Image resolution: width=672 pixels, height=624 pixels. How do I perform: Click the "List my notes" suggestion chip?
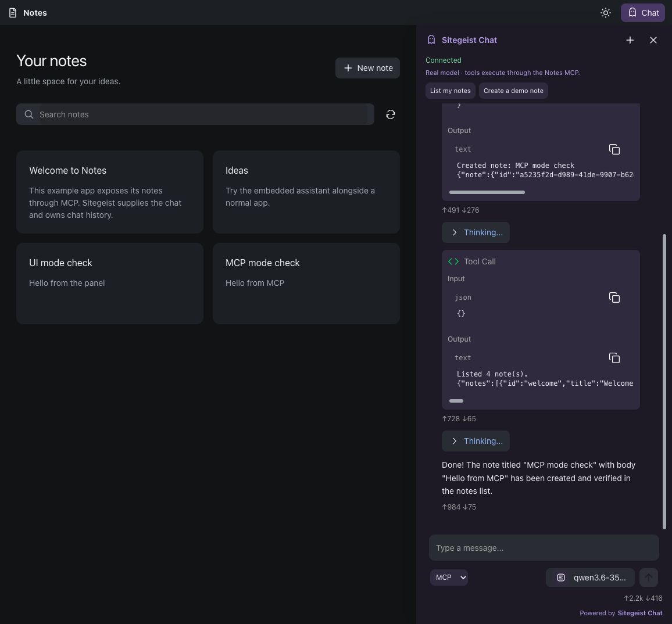[450, 91]
